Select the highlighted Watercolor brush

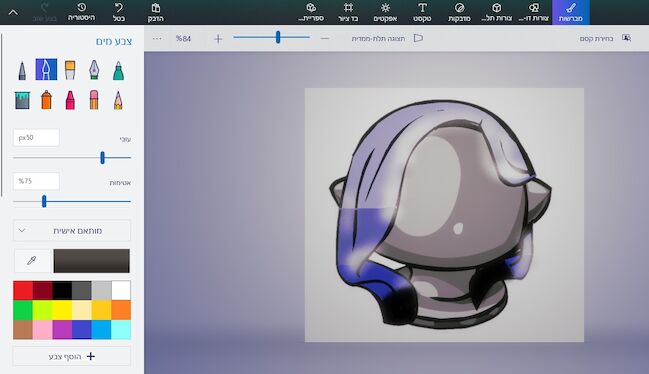point(46,70)
